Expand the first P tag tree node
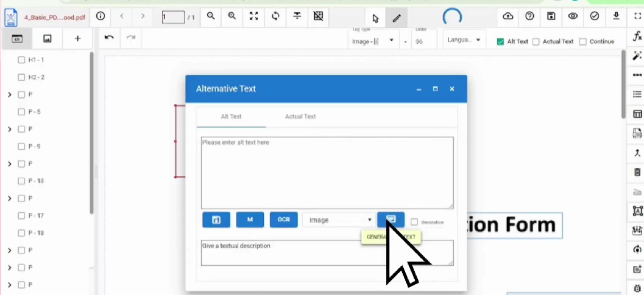 click(10, 95)
